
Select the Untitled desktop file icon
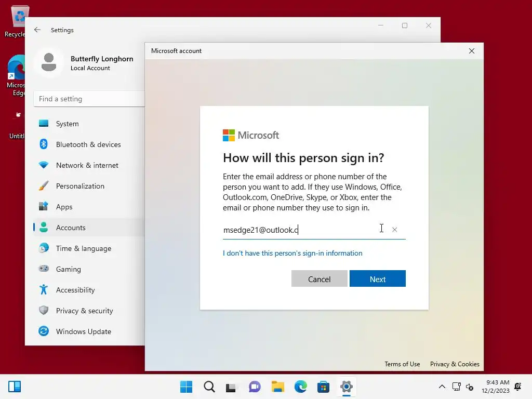pyautogui.click(x=17, y=125)
